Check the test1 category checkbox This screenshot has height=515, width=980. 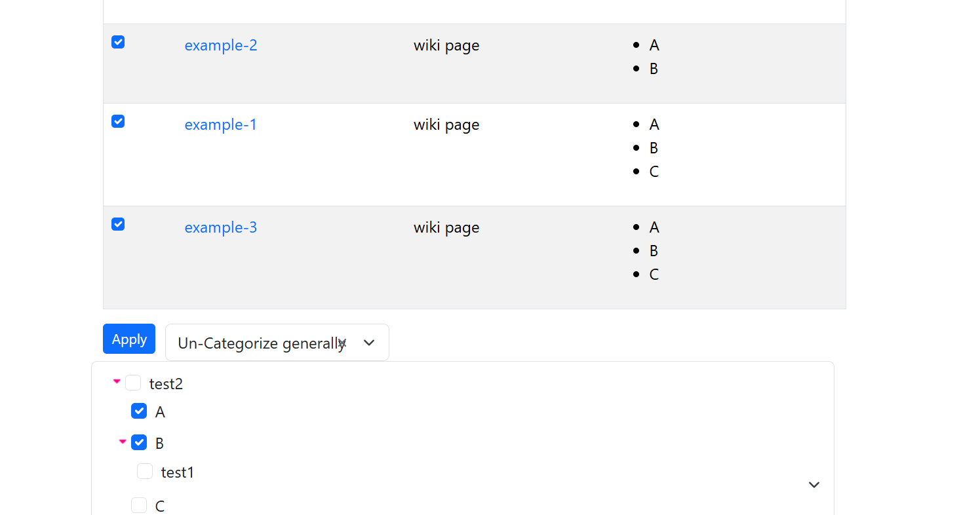tap(145, 471)
